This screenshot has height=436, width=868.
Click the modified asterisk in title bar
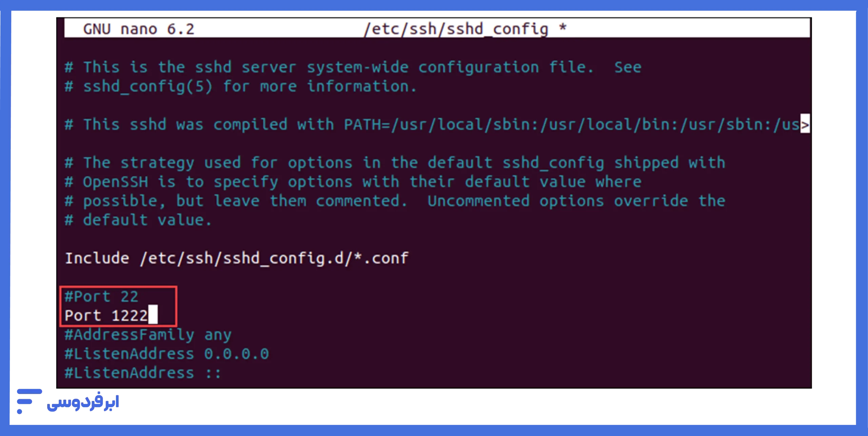click(x=563, y=28)
